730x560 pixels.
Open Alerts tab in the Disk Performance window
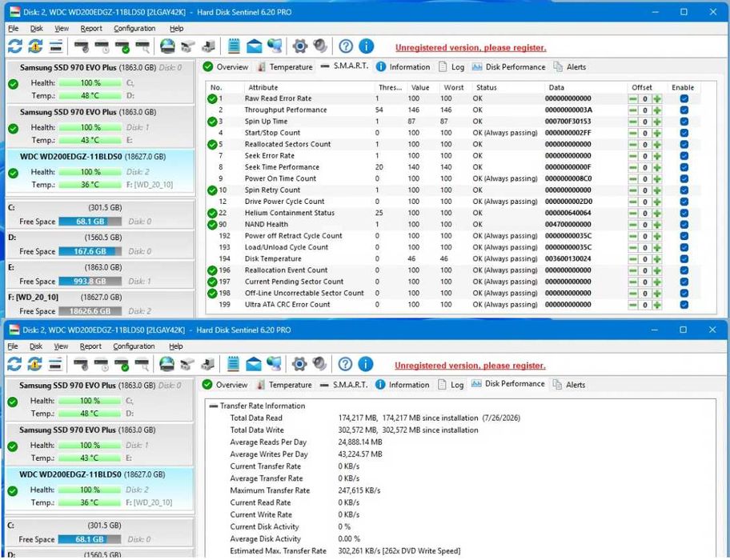569,385
